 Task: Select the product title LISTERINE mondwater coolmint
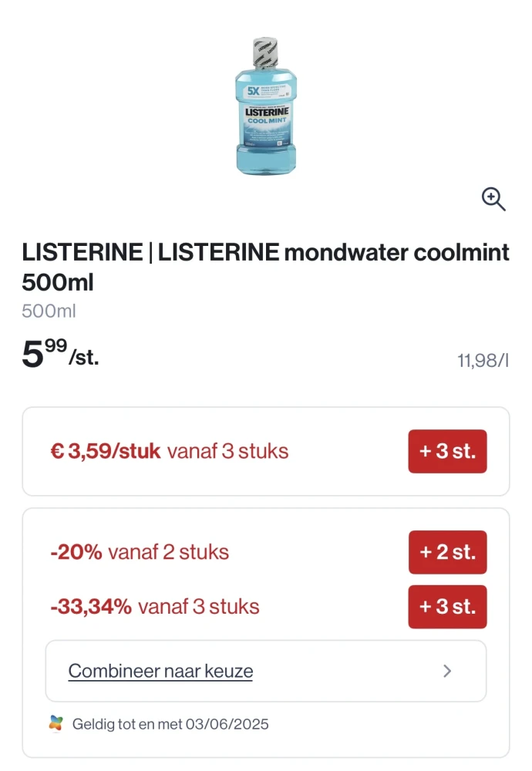pos(265,266)
